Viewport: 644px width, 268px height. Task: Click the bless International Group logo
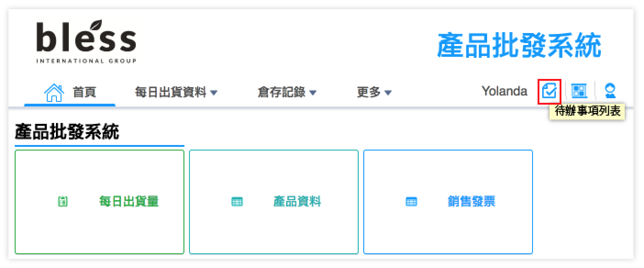[x=86, y=41]
